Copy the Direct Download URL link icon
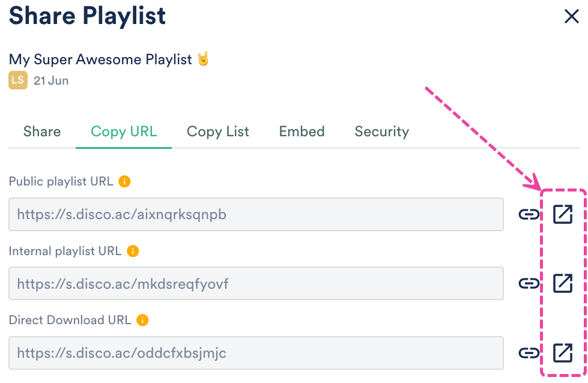588x383 pixels. click(529, 352)
